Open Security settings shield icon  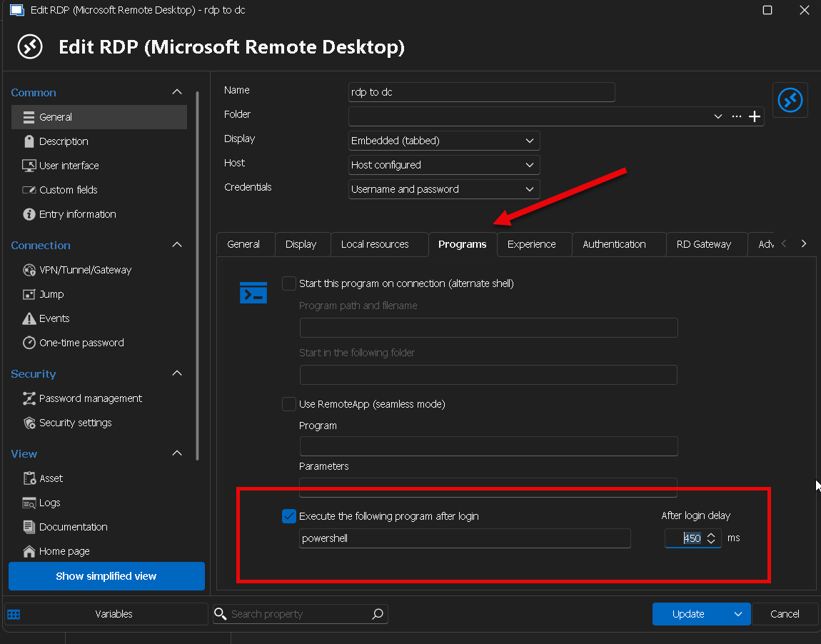[29, 423]
